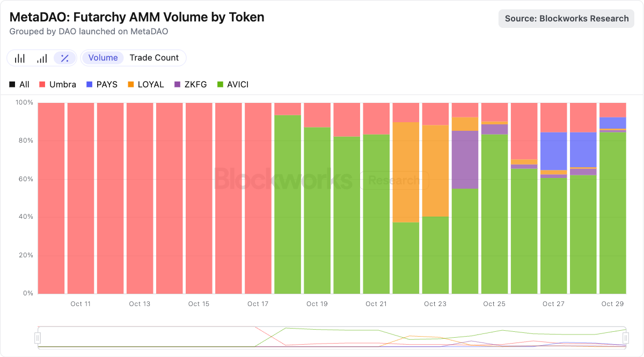Toggle ZKFG series visibility

191,85
